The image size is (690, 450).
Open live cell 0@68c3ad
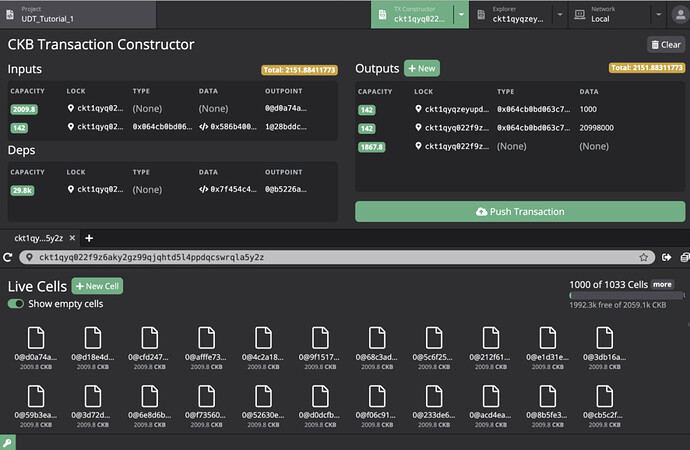tap(377, 347)
